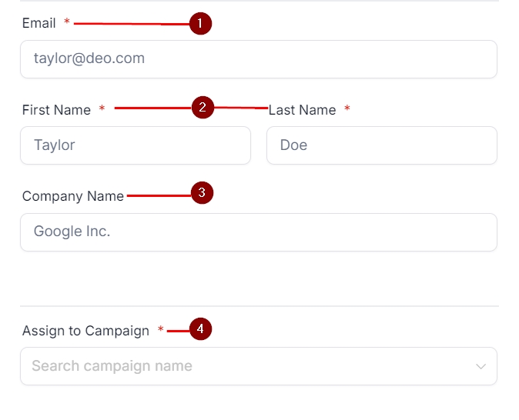The image size is (519, 420).
Task: Click the 'Search campaign name' placeholder text
Action: pyautogui.click(x=112, y=366)
